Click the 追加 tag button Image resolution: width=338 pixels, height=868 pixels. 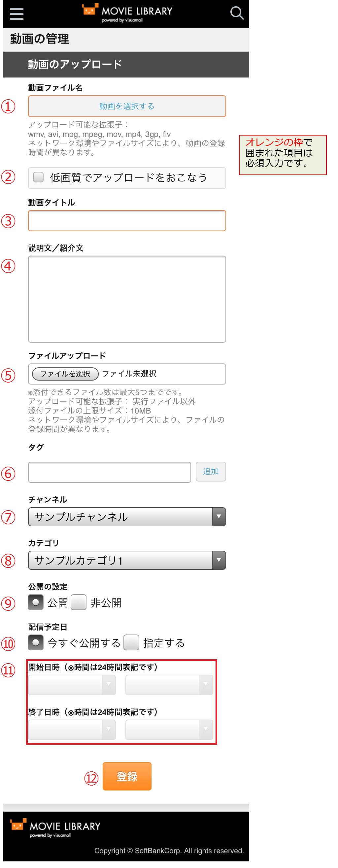(x=211, y=471)
